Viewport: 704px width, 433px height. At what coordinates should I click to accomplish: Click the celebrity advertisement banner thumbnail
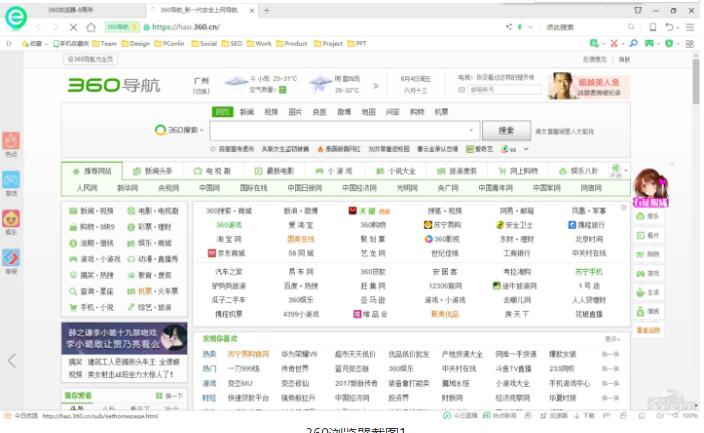(x=589, y=85)
